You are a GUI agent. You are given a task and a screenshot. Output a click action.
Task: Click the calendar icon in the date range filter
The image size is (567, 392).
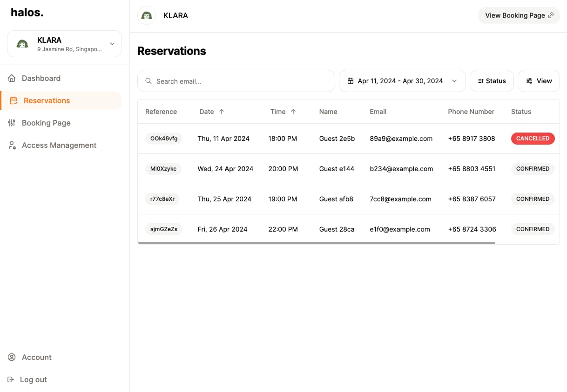tap(351, 80)
